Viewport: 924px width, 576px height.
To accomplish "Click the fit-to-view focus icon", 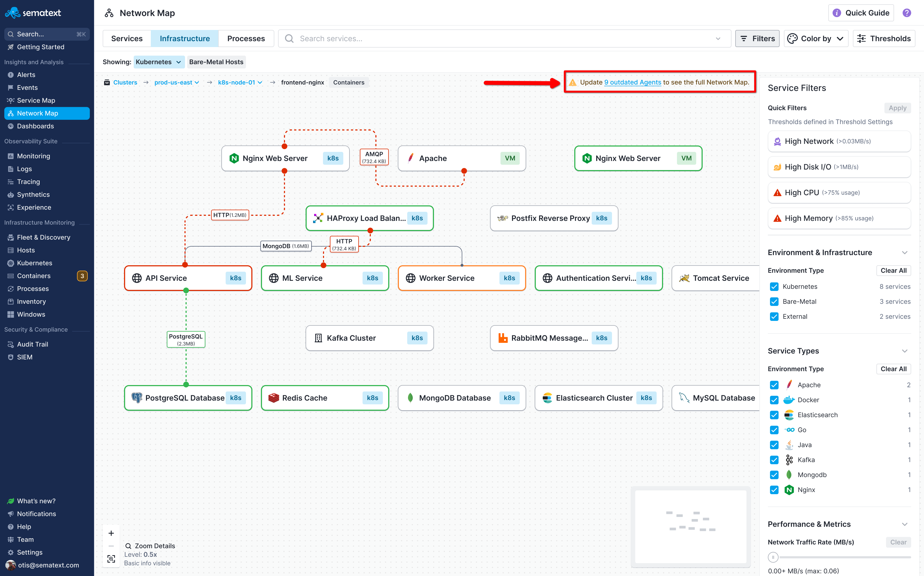I will (111, 558).
